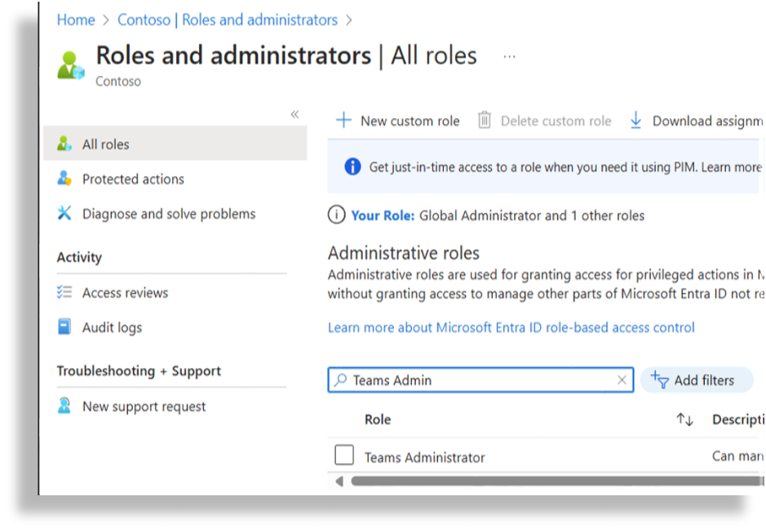The width and height of the screenshot is (766, 532).
Task: Open the ellipsis more options menu
Action: (x=509, y=56)
